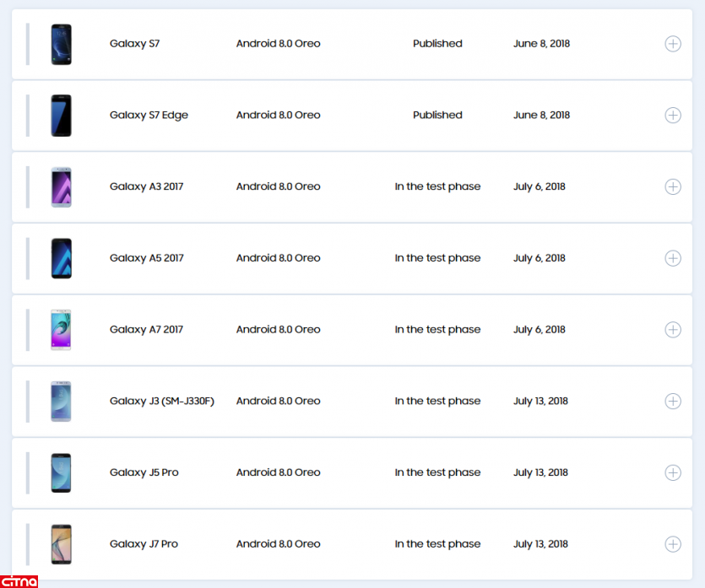
Task: Click the Published status for Galaxy S7
Action: coord(437,44)
